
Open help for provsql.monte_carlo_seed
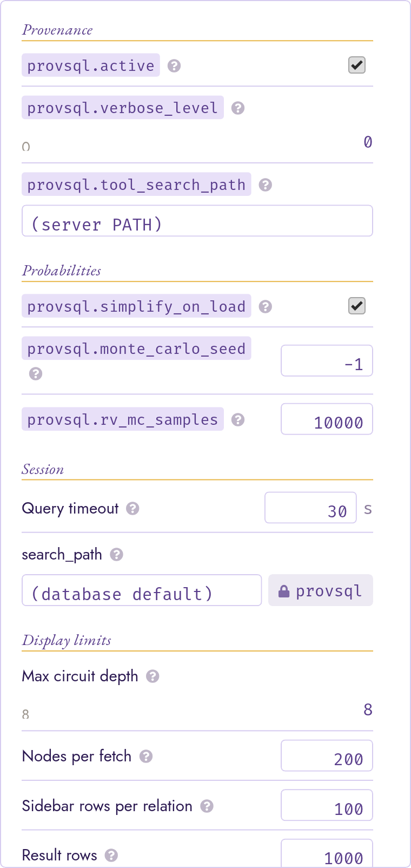pos(36,374)
